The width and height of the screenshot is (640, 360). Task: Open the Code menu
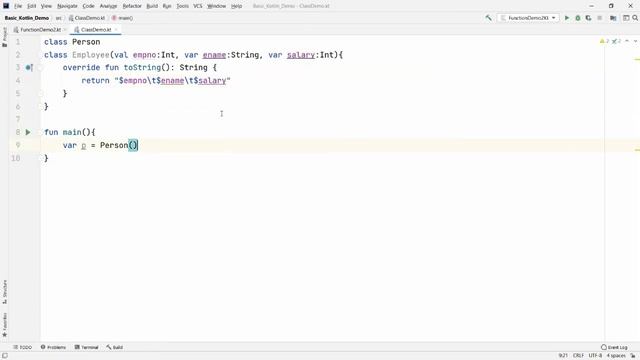point(88,6)
